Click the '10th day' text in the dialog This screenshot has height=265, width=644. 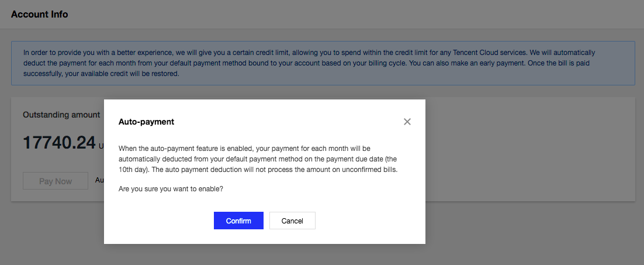coord(132,169)
